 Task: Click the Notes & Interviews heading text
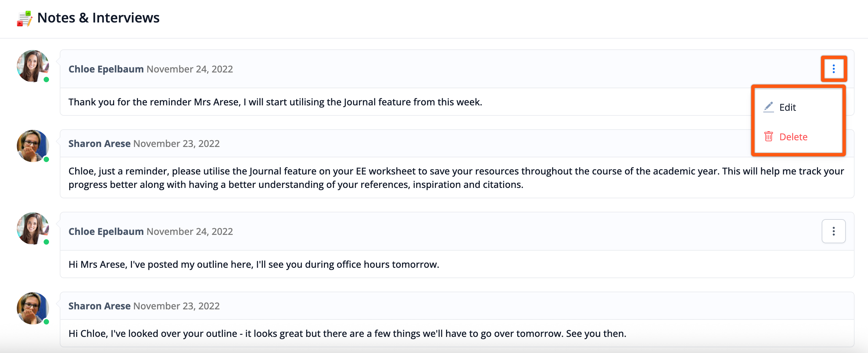coord(98,18)
